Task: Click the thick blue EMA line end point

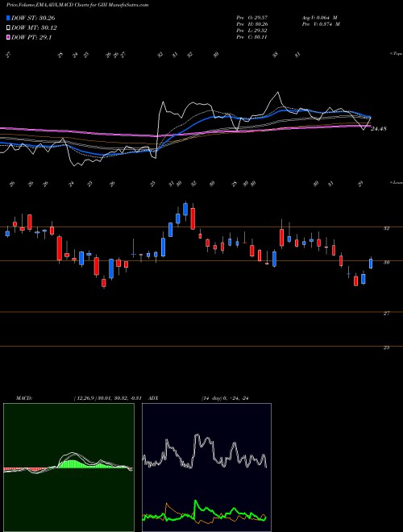Action: point(370,117)
